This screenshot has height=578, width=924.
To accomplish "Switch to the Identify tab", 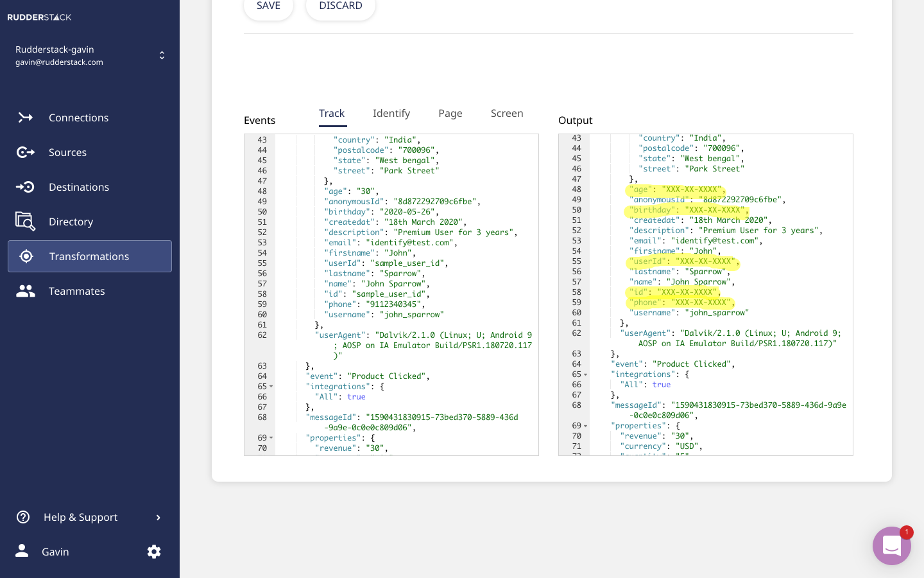I will click(x=391, y=113).
